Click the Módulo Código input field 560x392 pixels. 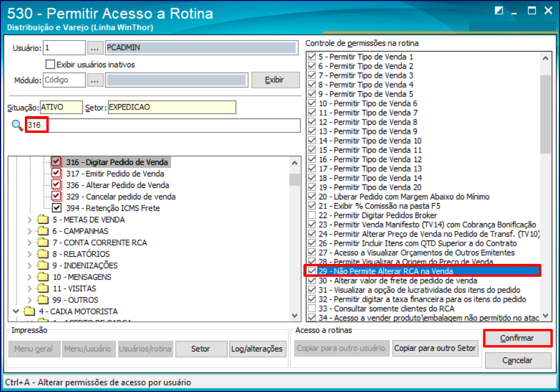65,80
